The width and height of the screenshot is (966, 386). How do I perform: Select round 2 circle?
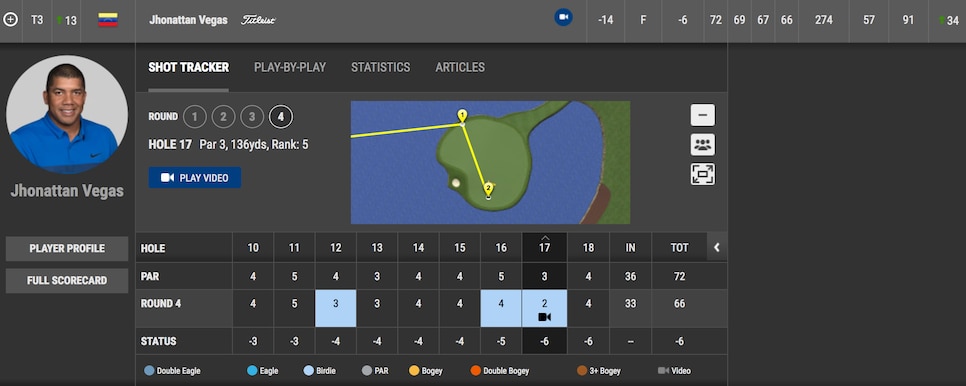tap(223, 116)
